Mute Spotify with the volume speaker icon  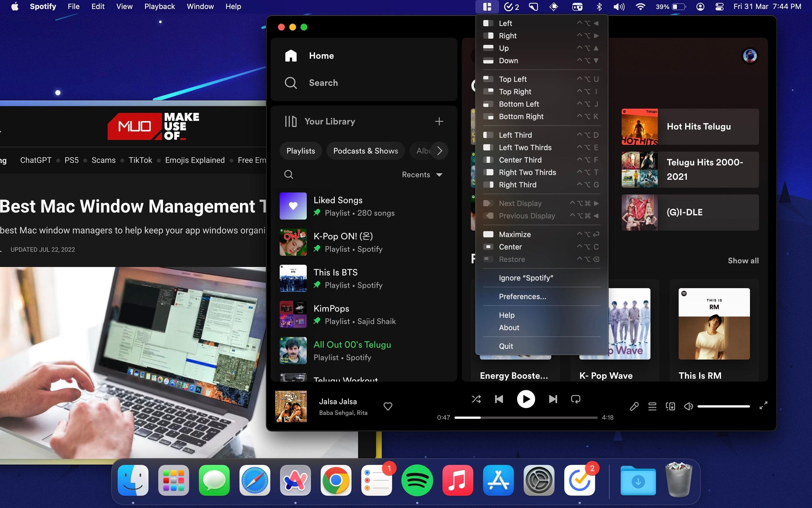(x=688, y=406)
